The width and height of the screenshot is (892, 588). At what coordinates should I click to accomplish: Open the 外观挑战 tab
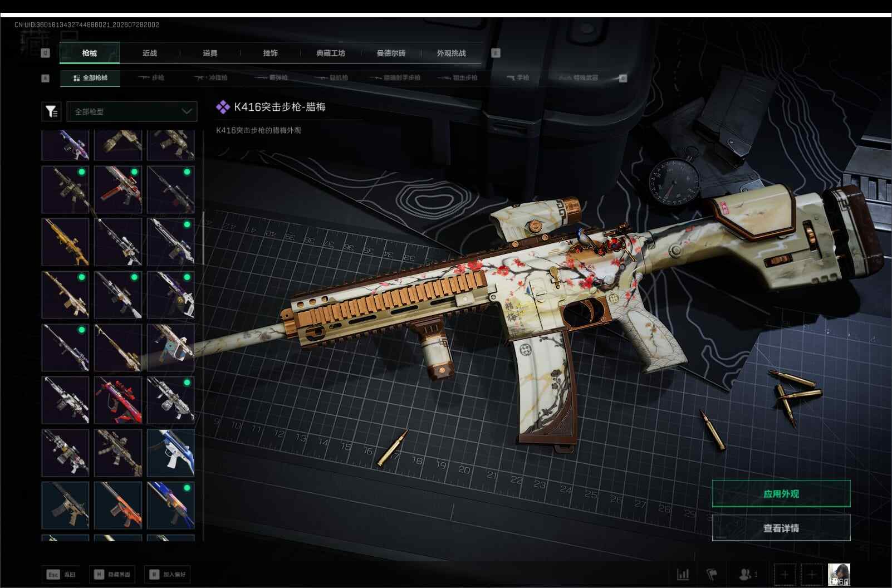pyautogui.click(x=451, y=53)
